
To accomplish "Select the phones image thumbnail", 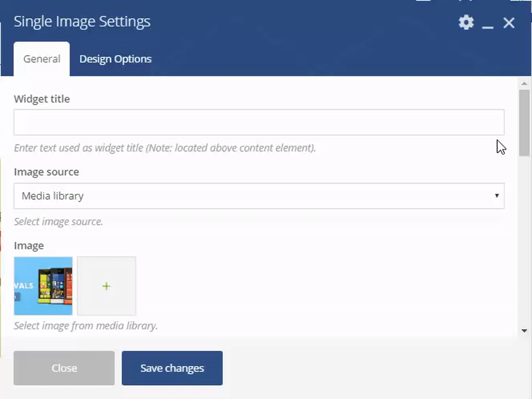I will pos(43,286).
